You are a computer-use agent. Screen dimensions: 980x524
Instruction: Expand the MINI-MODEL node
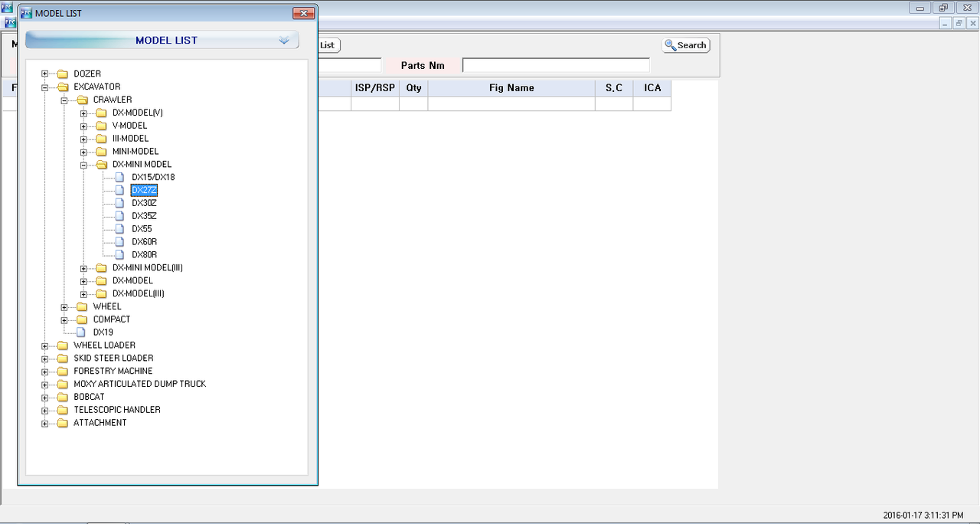[83, 152]
